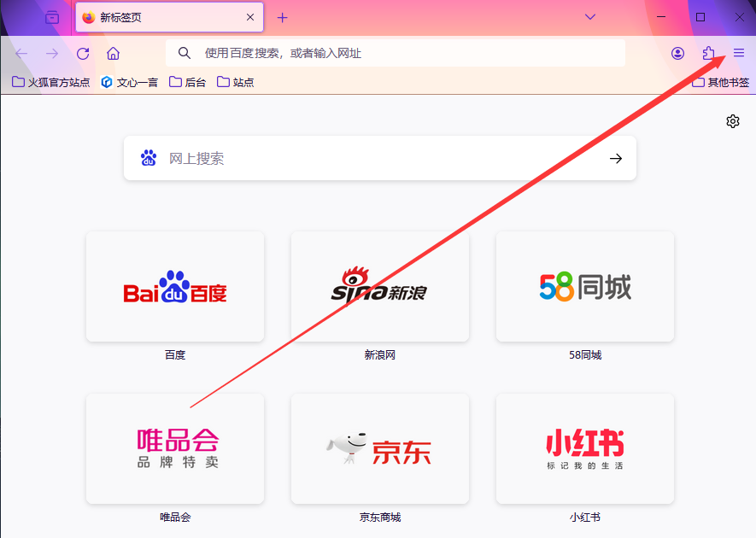
Task: Focus the 网上搜索 search field
Action: pyautogui.click(x=380, y=158)
